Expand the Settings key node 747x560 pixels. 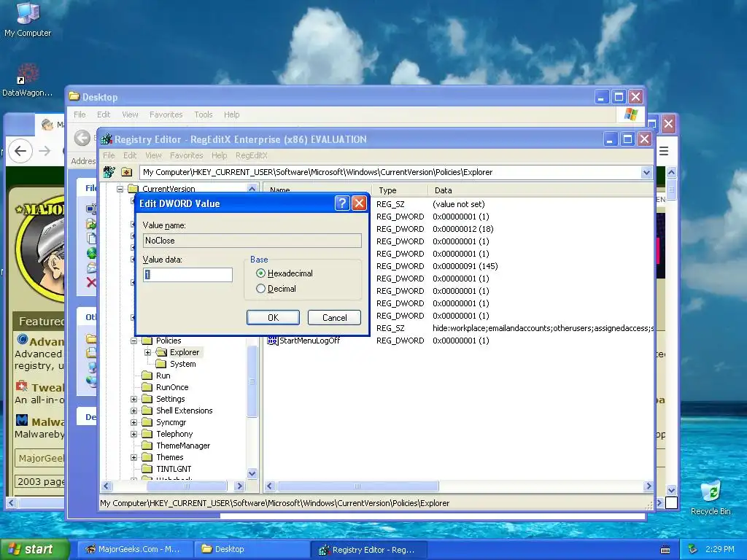point(134,399)
